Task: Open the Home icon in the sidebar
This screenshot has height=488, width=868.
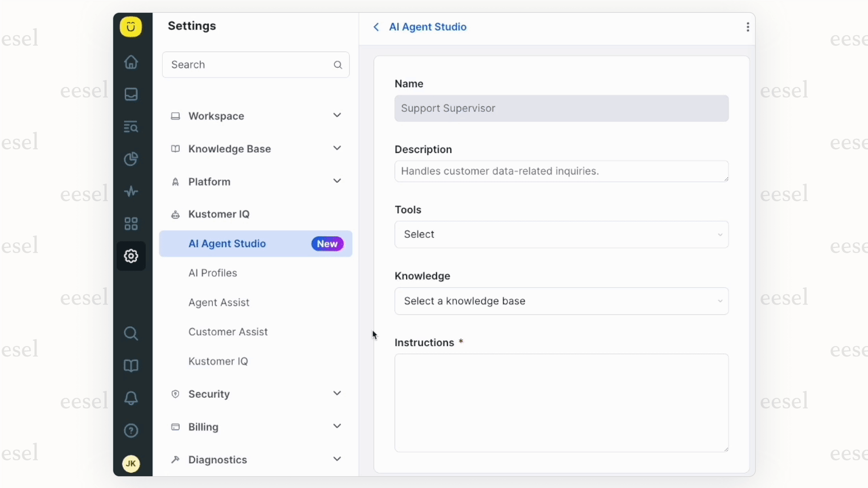Action: click(x=131, y=62)
